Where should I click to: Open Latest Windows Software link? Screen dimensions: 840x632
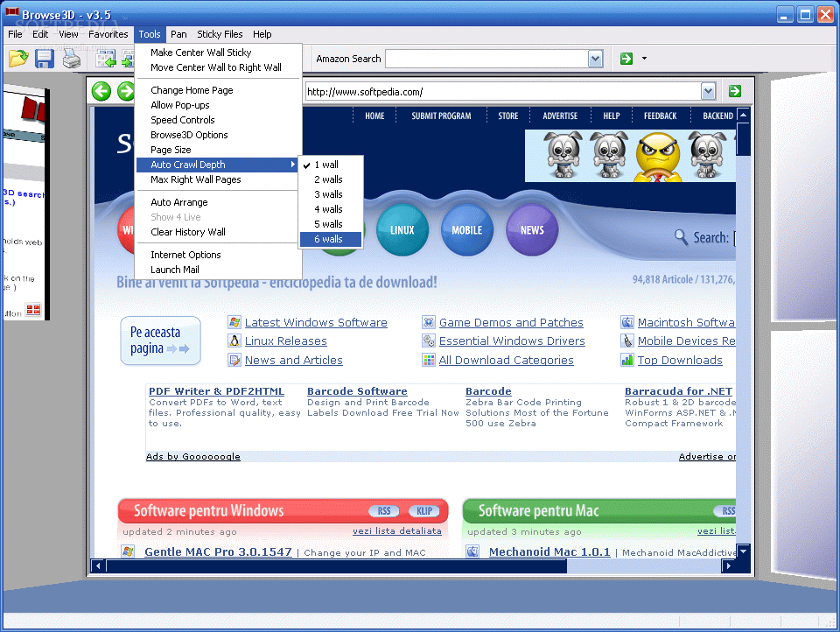(316, 322)
